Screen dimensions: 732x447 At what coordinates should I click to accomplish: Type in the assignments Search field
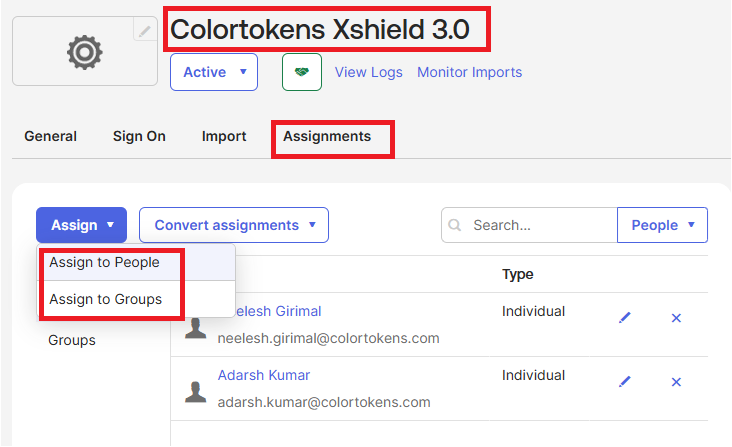coord(540,226)
